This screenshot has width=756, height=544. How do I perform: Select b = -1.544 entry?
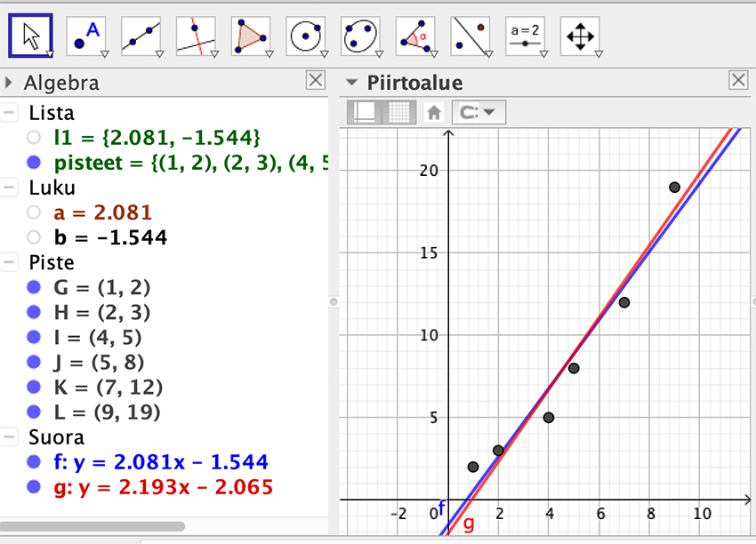[x=110, y=237]
